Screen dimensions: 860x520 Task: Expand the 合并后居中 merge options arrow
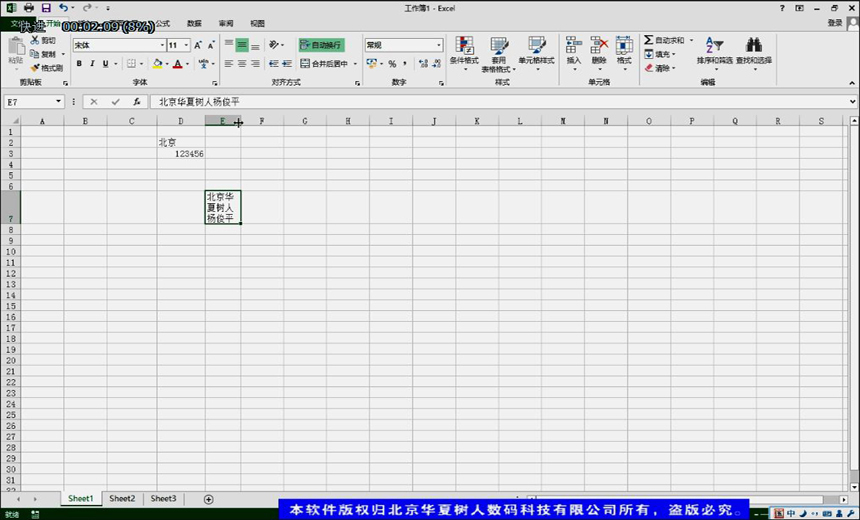355,64
